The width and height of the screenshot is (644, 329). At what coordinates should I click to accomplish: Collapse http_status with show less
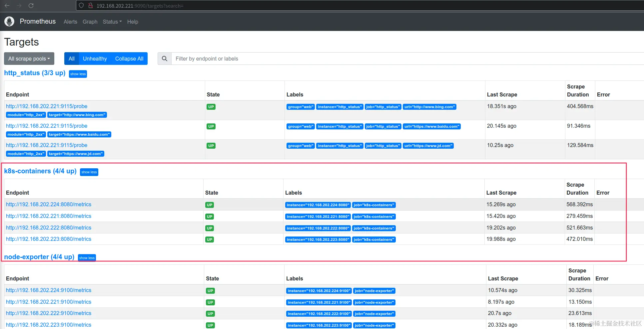(x=78, y=74)
